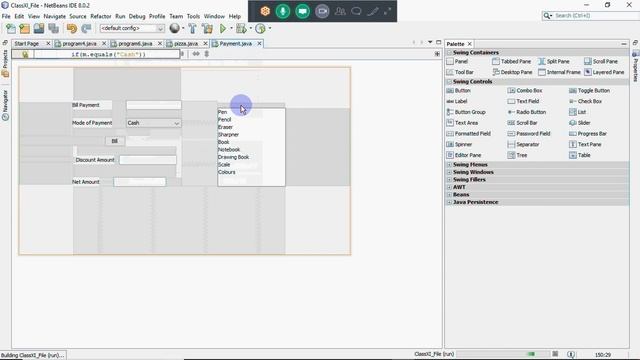The height and width of the screenshot is (360, 640).
Task: Click the build progress bar in status bar
Action: coord(502,354)
